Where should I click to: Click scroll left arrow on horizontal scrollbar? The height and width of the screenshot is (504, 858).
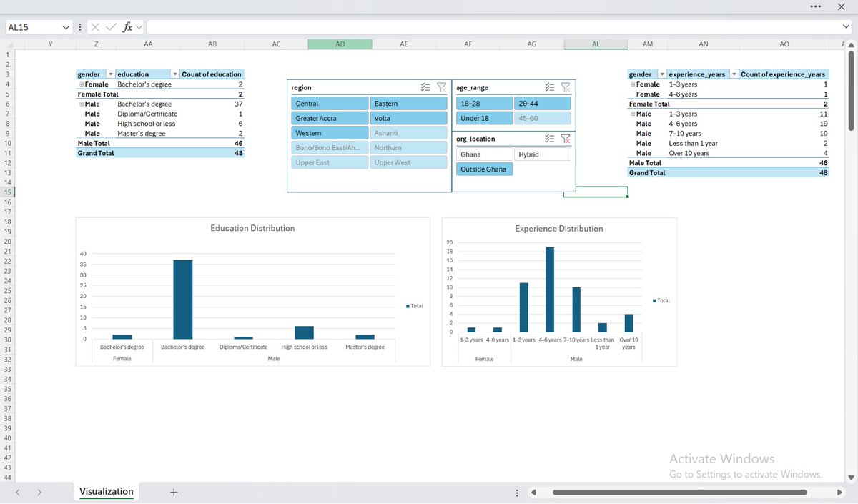[533, 493]
